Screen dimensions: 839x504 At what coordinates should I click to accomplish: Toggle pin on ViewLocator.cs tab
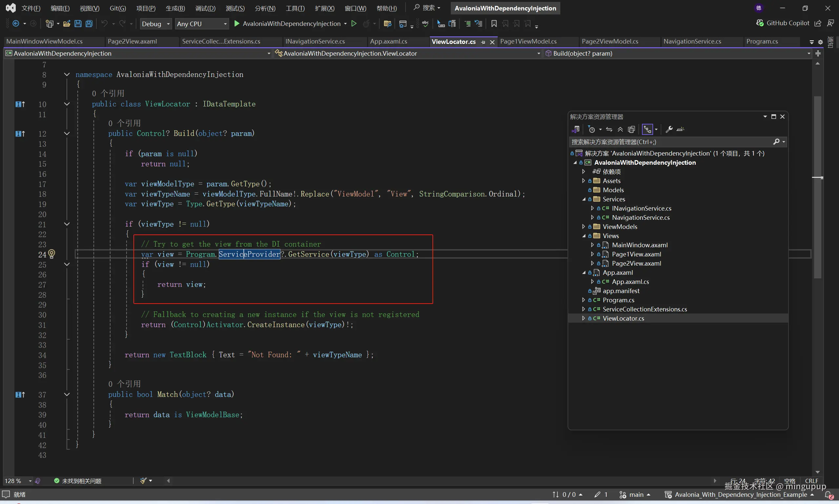click(483, 42)
